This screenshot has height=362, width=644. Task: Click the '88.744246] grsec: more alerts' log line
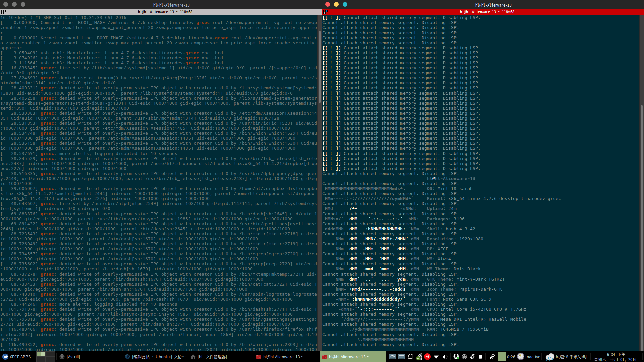click(x=89, y=304)
